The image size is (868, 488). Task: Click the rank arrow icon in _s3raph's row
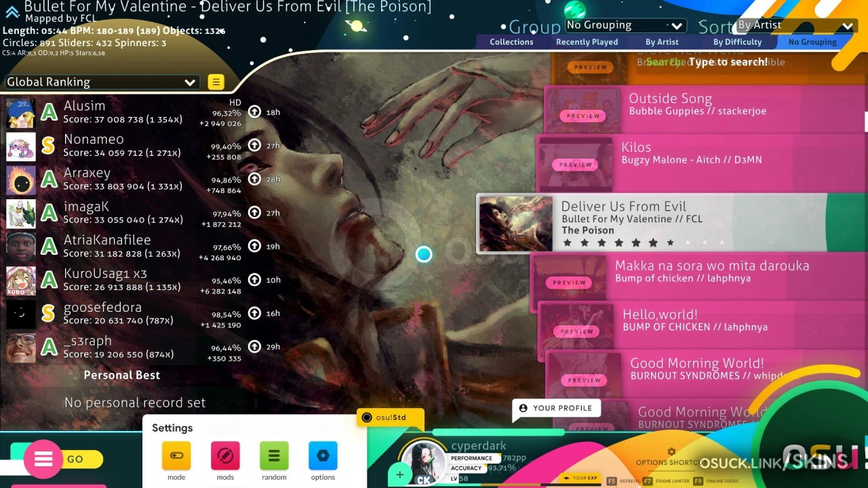pos(254,347)
